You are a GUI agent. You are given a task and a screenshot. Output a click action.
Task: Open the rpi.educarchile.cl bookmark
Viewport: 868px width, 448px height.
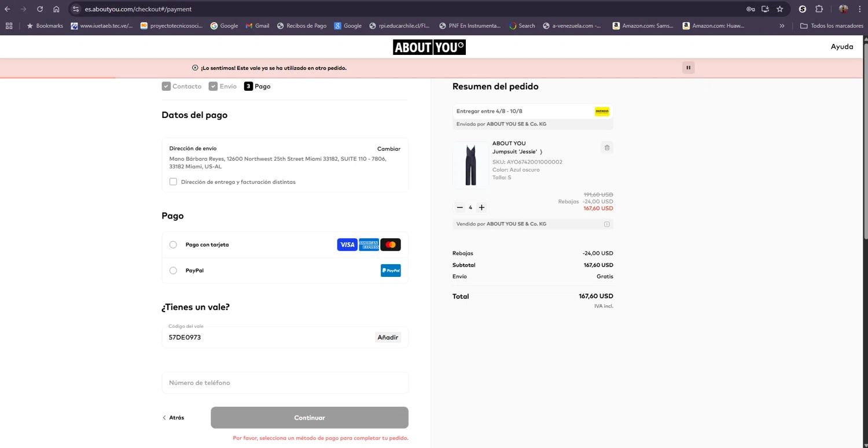400,26
